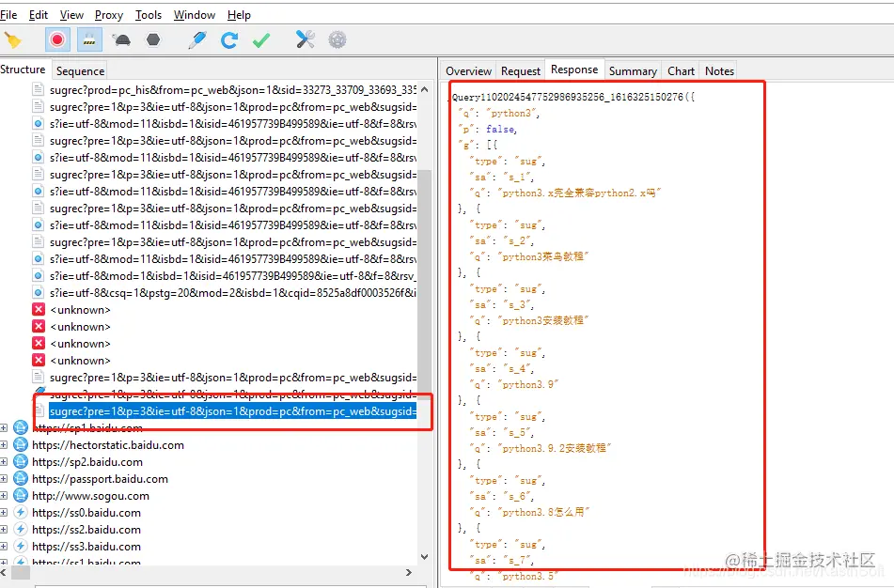
Task: Switch to the Sequence view tab
Action: tap(81, 71)
